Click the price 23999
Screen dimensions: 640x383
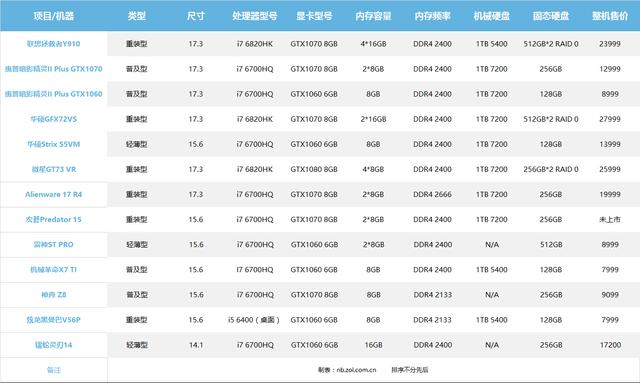(x=610, y=44)
